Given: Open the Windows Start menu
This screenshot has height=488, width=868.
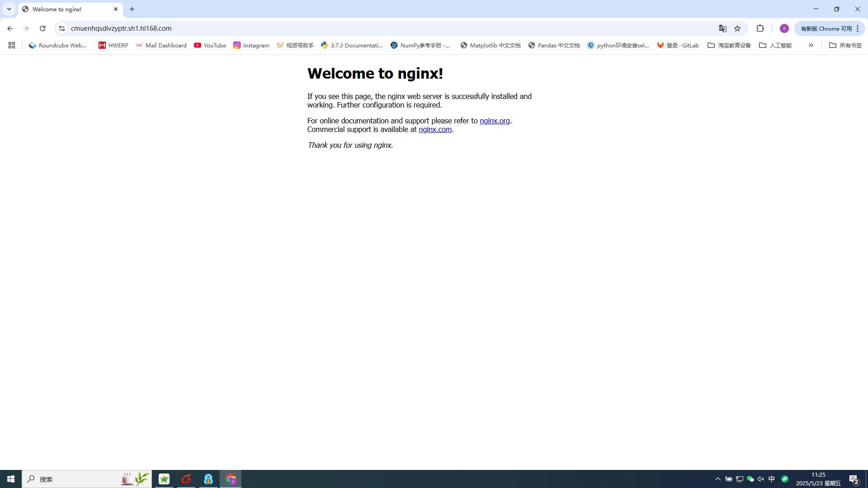Looking at the screenshot, I should (x=11, y=479).
